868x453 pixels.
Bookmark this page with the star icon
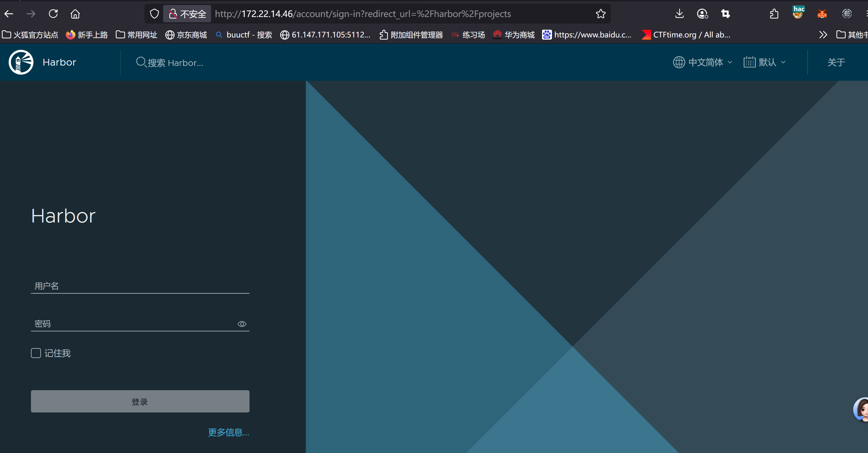point(601,14)
